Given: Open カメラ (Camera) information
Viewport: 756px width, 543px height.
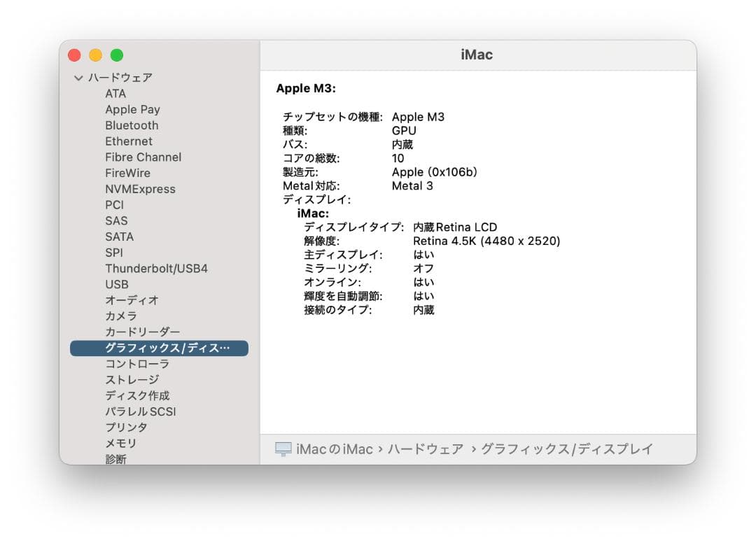Looking at the screenshot, I should click(122, 316).
